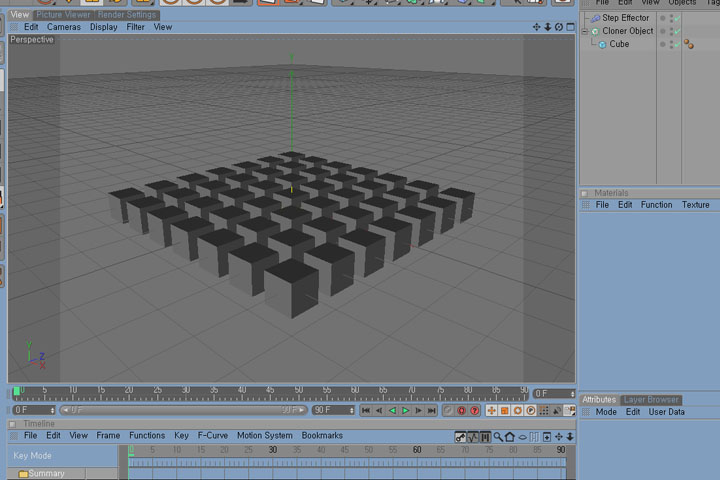Viewport: 720px width, 480px height.
Task: Click the timeline eye-shaped view icon
Action: [523, 437]
